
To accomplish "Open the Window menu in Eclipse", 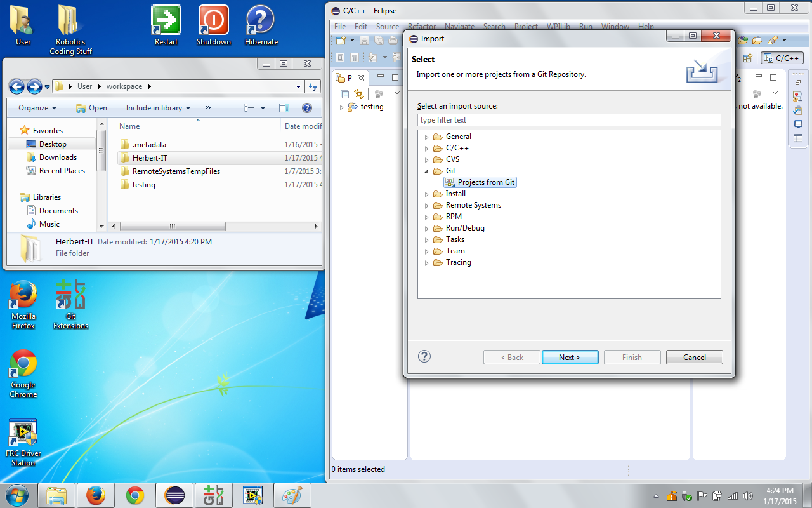I will [x=615, y=27].
